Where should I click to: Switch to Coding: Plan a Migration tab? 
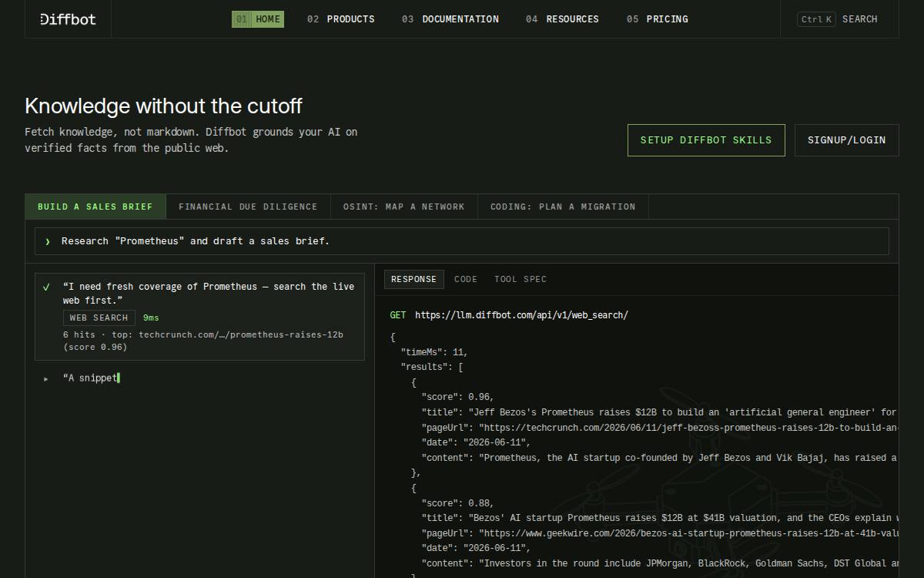pyautogui.click(x=563, y=207)
